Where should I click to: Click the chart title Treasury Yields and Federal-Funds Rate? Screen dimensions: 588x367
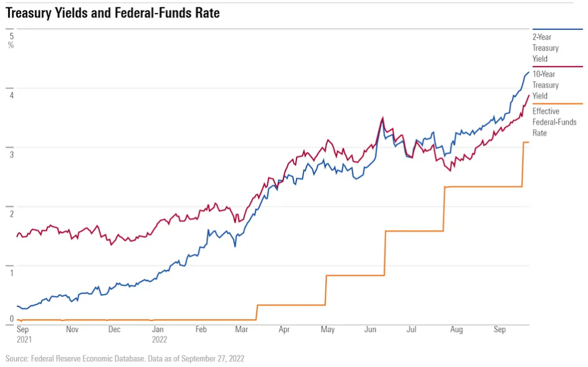(113, 12)
